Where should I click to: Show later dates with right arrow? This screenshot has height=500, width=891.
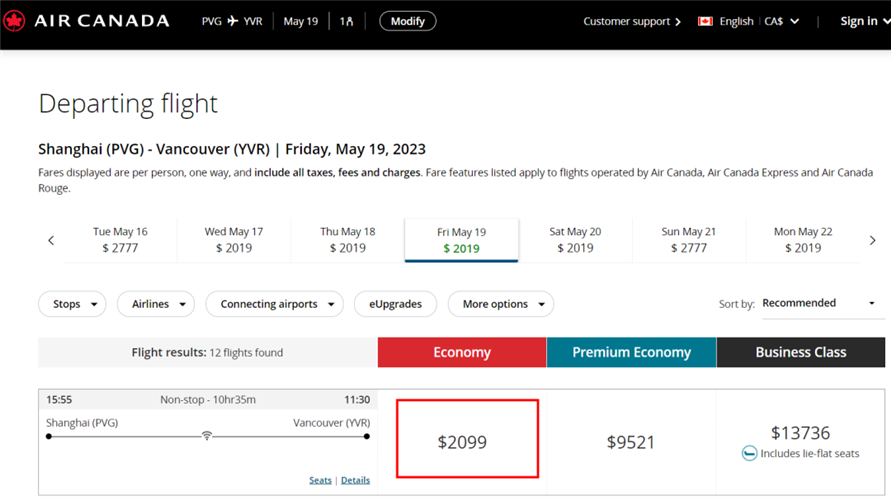click(x=872, y=240)
